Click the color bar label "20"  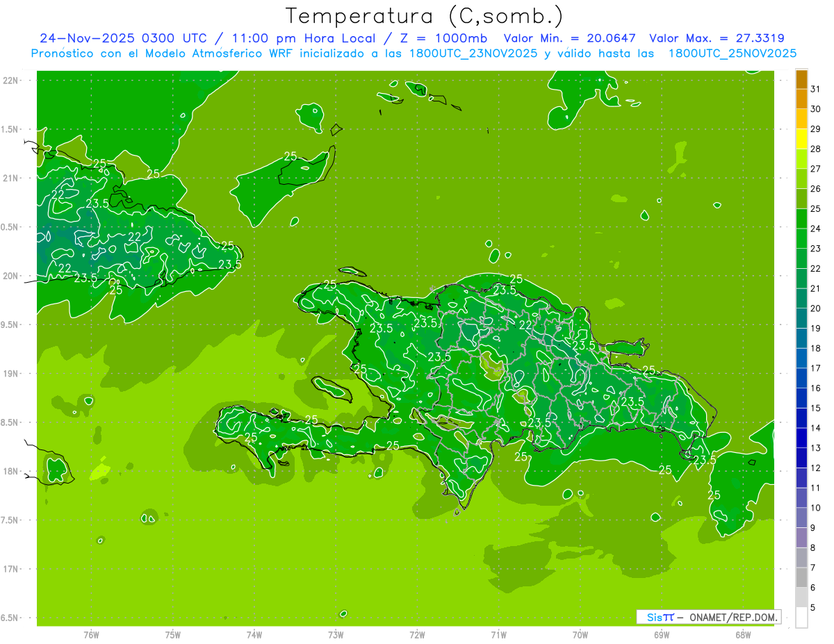click(x=815, y=308)
